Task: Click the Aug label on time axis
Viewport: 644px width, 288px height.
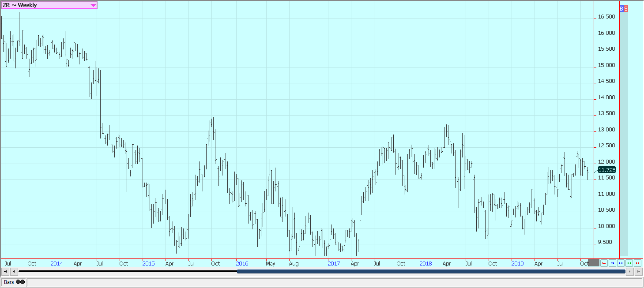Action: coord(294,263)
